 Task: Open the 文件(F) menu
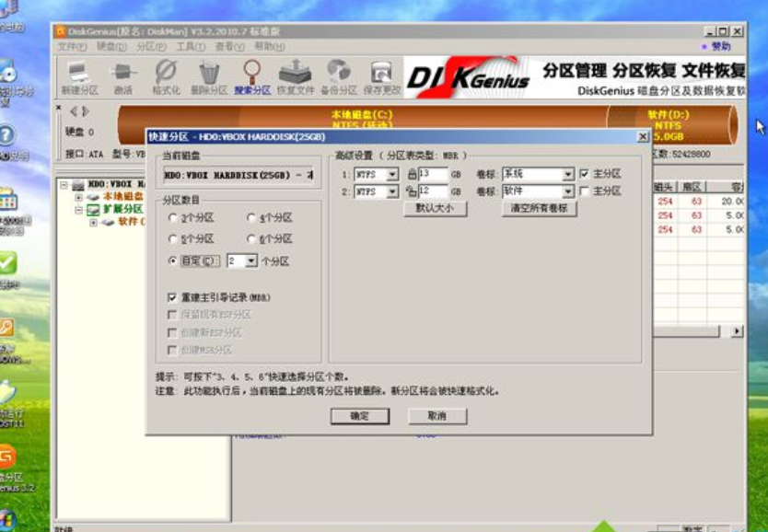pyautogui.click(x=72, y=47)
